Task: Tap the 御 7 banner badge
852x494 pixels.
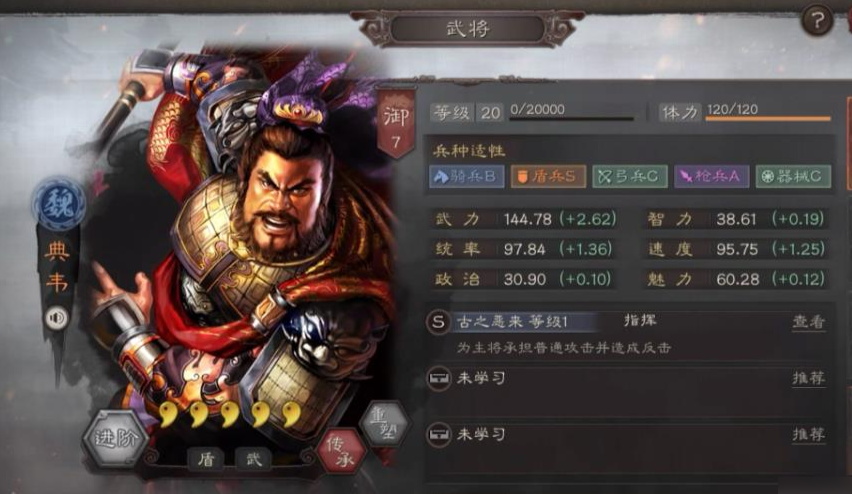Action: 396,124
